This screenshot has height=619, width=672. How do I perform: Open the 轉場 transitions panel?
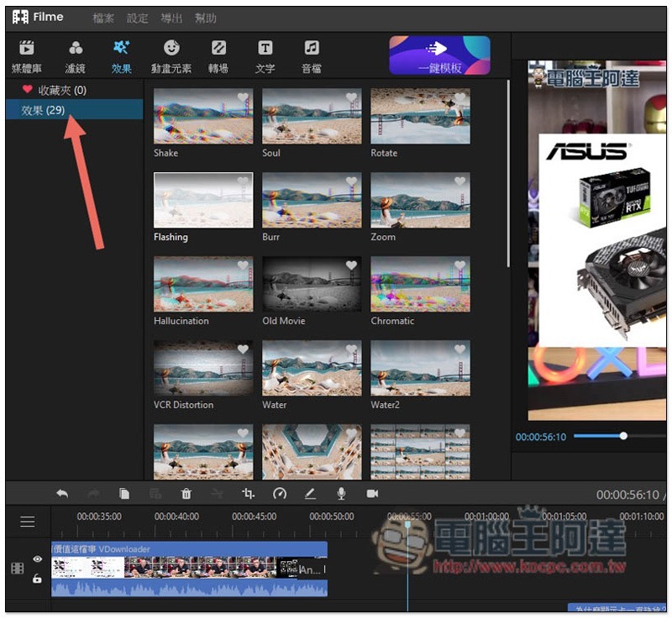point(218,56)
